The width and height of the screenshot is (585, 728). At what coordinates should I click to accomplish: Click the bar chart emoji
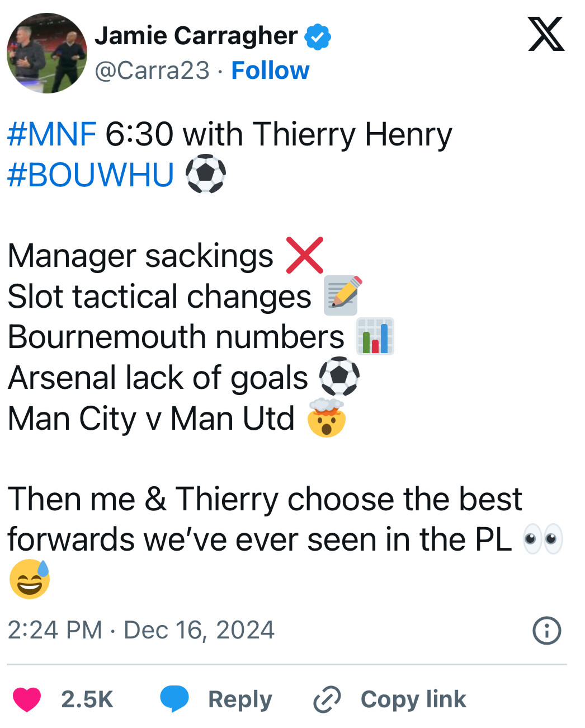(x=375, y=336)
